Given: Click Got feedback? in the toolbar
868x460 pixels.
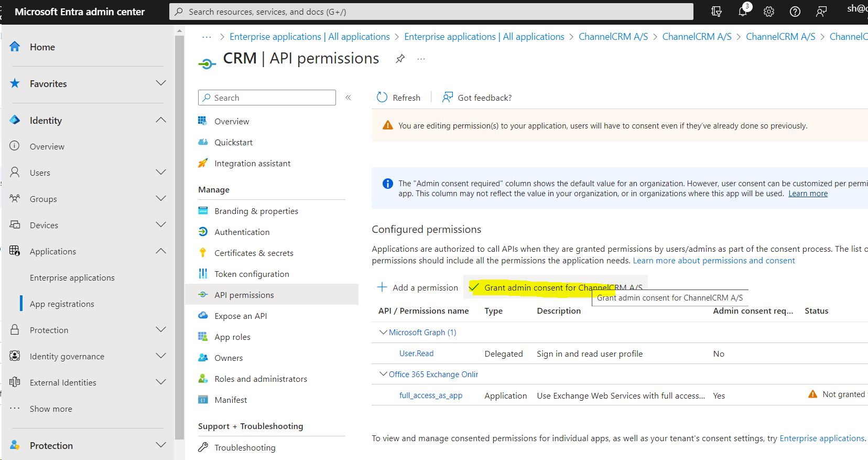Looking at the screenshot, I should coord(477,98).
